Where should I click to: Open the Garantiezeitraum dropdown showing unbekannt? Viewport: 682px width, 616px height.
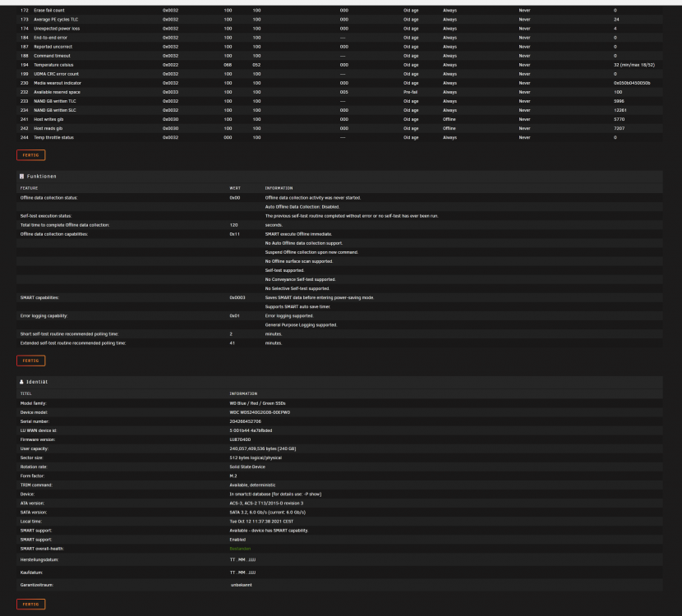pos(242,585)
